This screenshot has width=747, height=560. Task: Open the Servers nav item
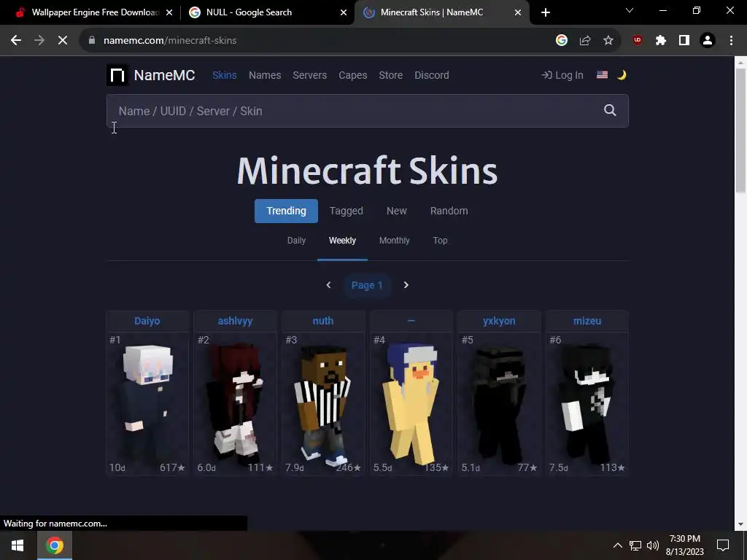click(x=309, y=75)
